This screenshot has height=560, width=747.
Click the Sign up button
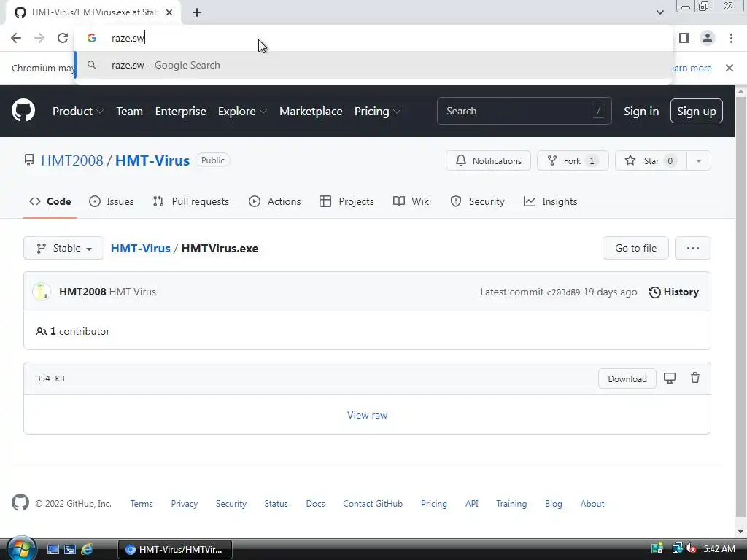click(697, 111)
